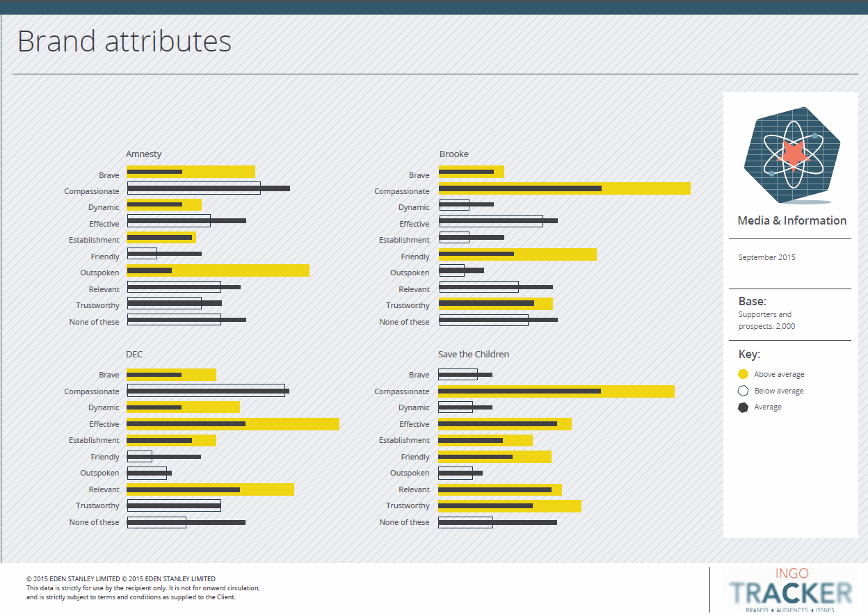
Task: Click the Compassionate label in Save the Children chart
Action: click(402, 391)
